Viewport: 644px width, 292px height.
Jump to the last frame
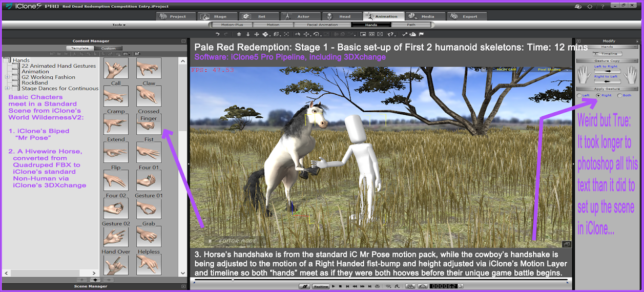point(369,286)
